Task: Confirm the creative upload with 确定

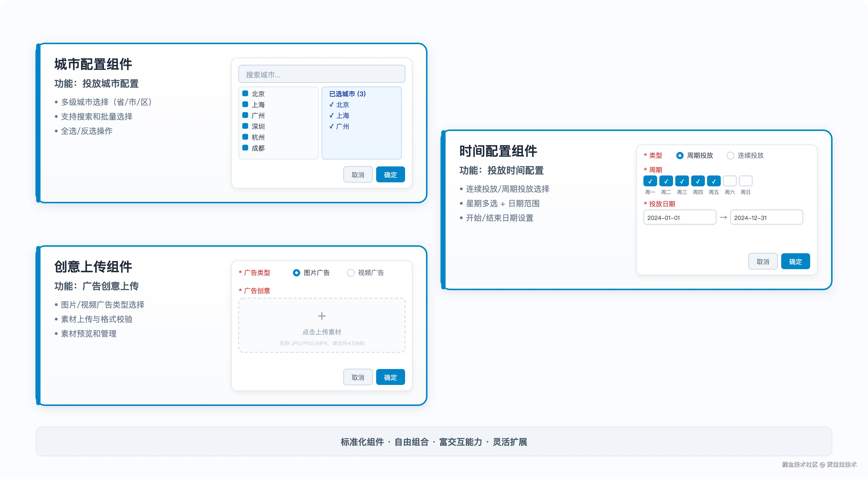Action: coord(390,377)
